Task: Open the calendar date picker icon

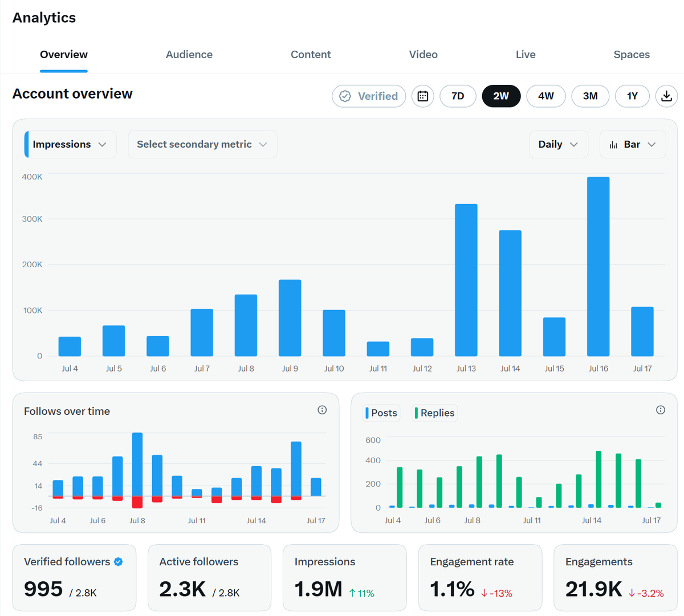Action: pos(422,96)
